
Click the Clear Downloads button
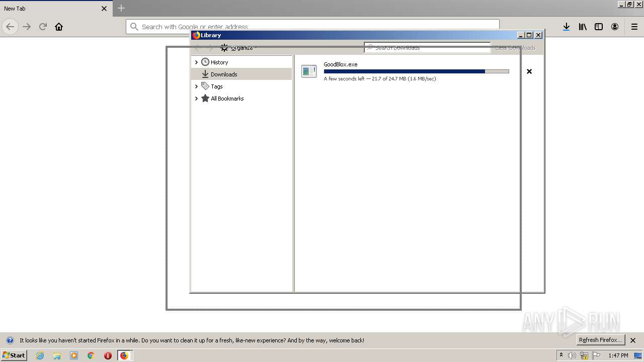coord(515,48)
